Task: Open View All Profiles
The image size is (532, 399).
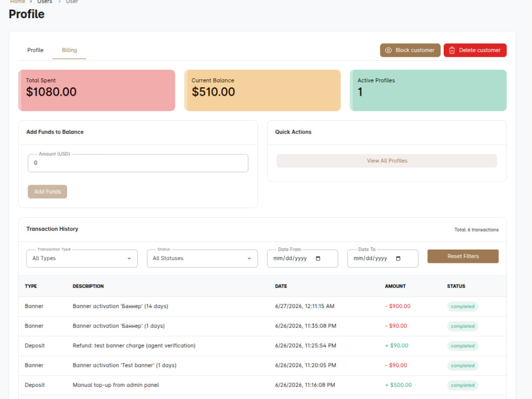Action: [387, 161]
